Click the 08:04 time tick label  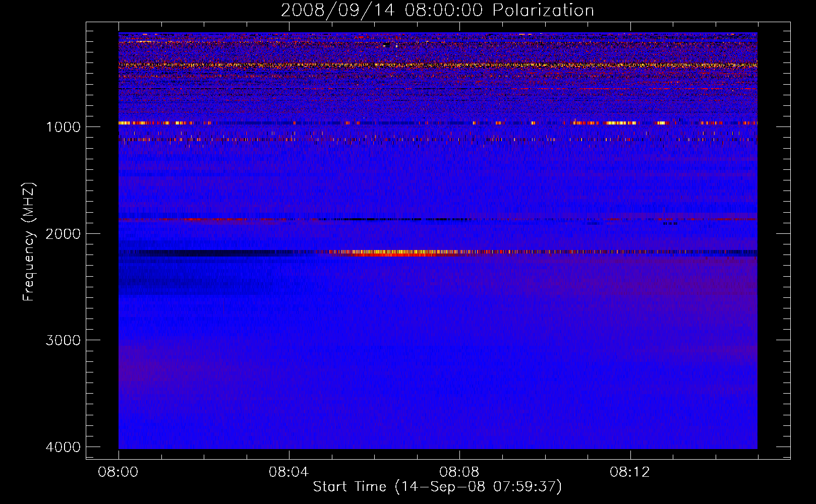coord(288,472)
